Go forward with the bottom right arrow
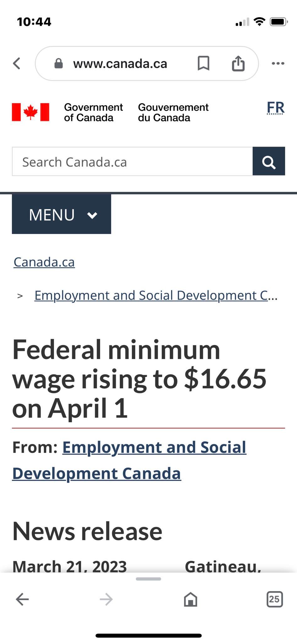 106,599
